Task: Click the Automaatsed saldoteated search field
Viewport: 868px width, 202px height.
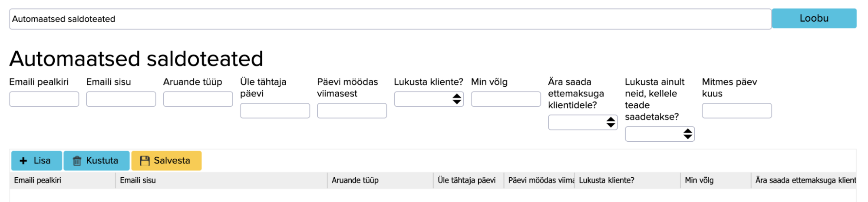Action: 389,19
